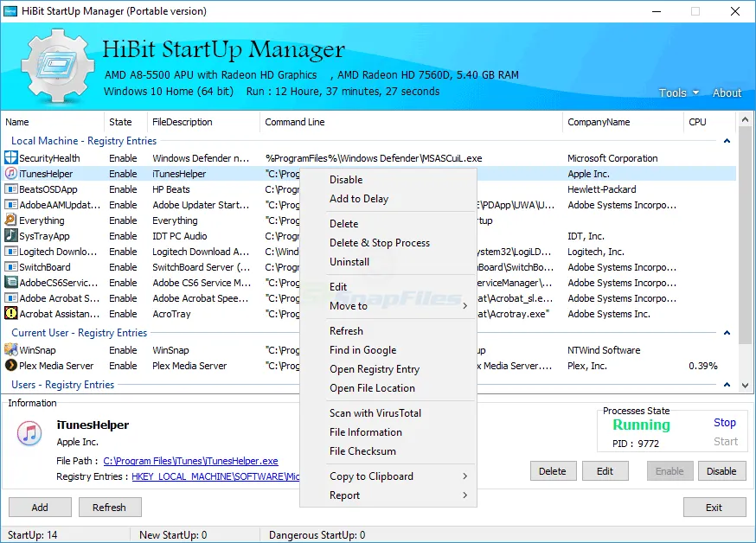Click the WinSnap row icon
The width and height of the screenshot is (756, 543).
10,350
